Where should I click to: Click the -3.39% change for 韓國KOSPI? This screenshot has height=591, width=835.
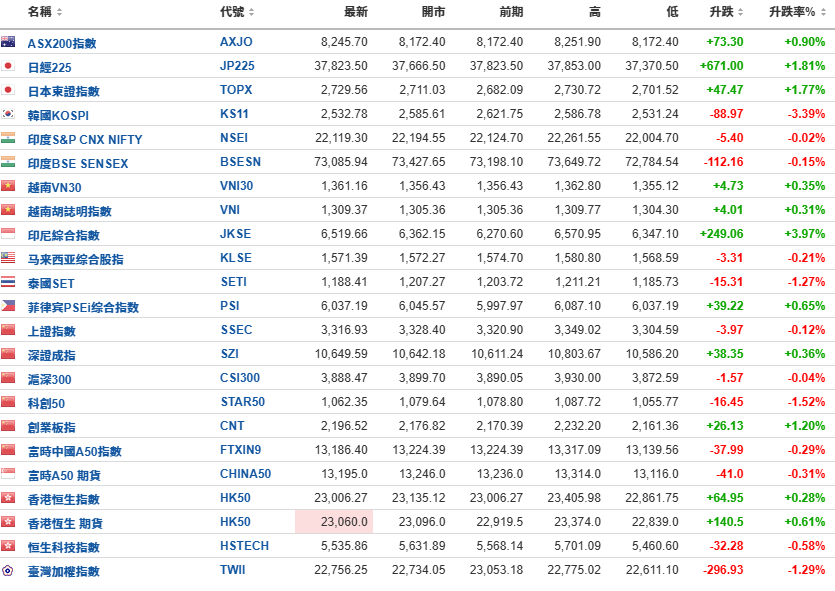click(806, 113)
